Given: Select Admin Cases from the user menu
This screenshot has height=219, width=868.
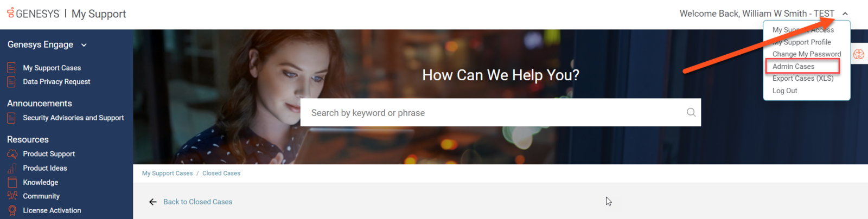Looking at the screenshot, I should (793, 66).
